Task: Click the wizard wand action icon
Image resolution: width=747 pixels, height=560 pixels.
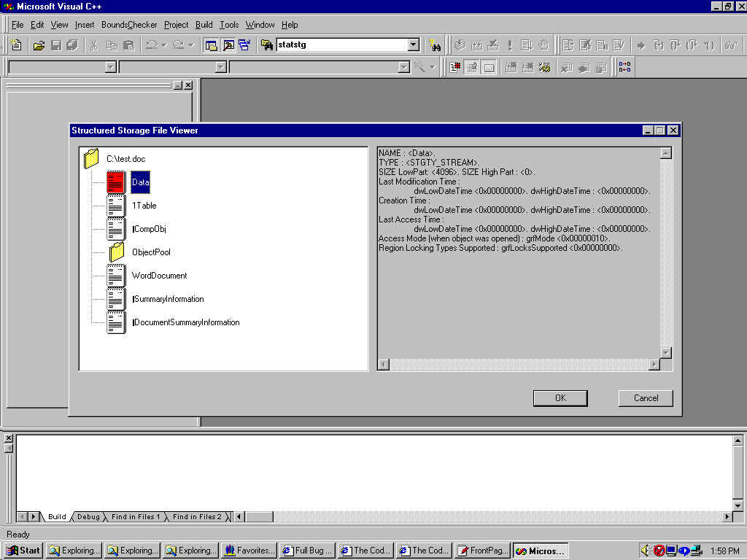Action: point(419,67)
